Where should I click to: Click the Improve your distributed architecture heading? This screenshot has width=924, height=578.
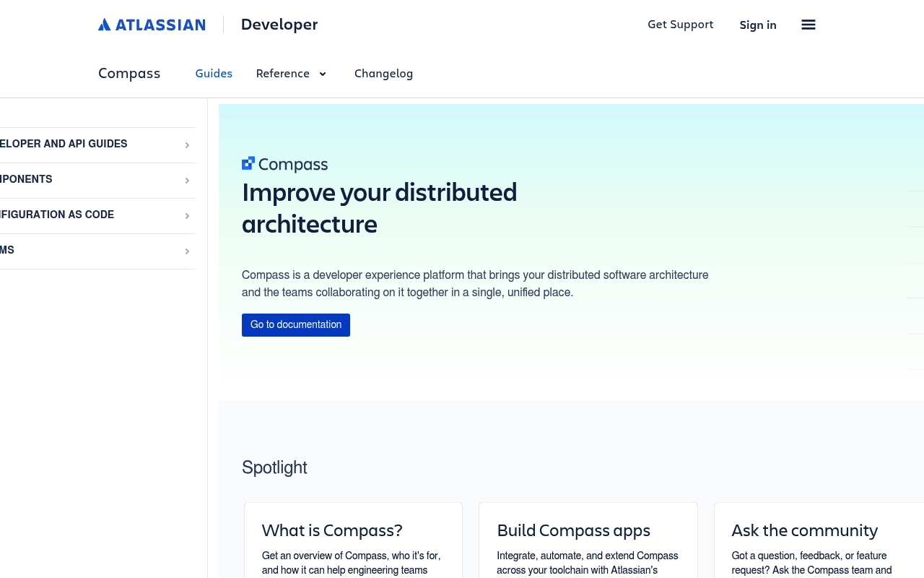pos(380,208)
